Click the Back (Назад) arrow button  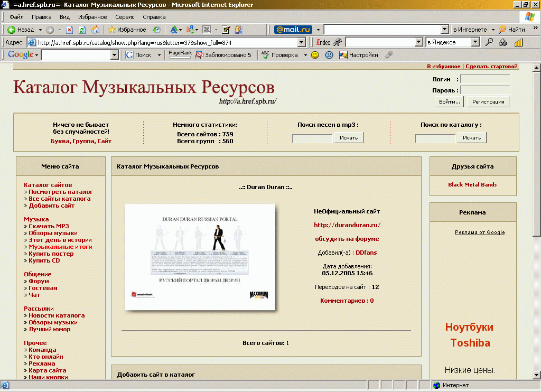pyautogui.click(x=12, y=30)
